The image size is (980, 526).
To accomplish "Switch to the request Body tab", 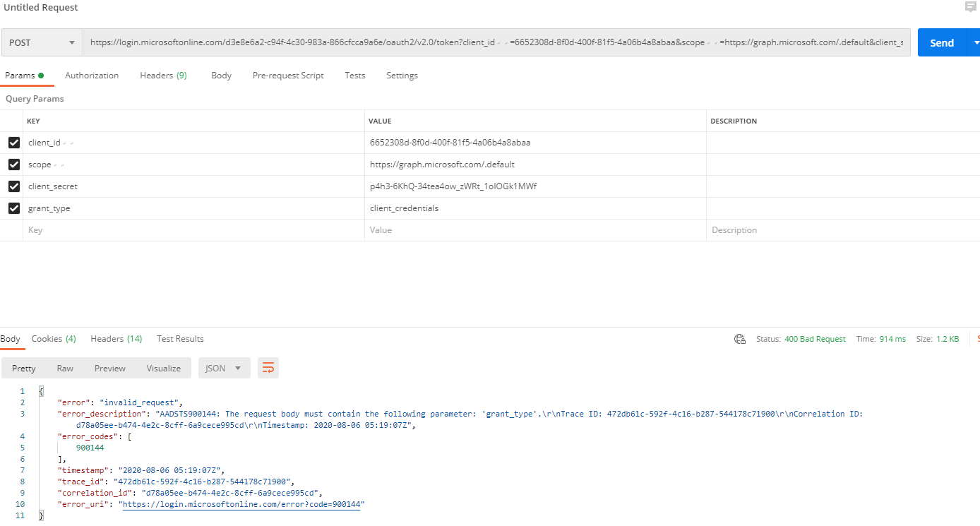I will tap(221, 76).
